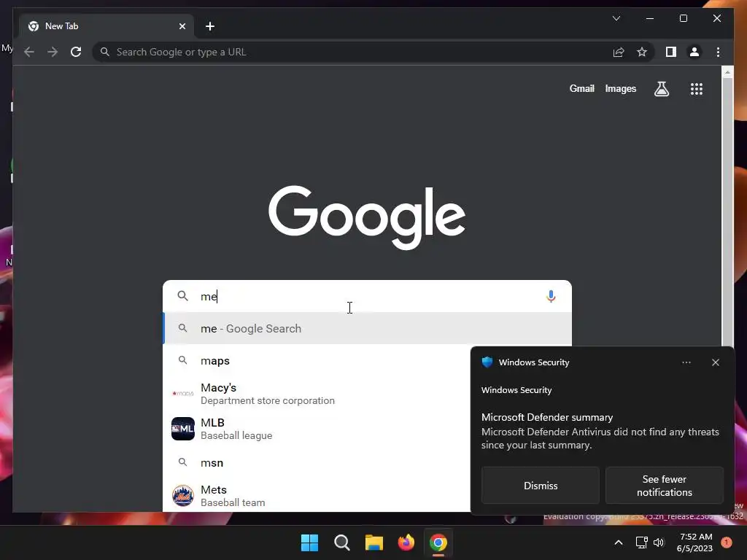Bookmark this tab with the star icon
This screenshot has height=560, width=747.
642,52
